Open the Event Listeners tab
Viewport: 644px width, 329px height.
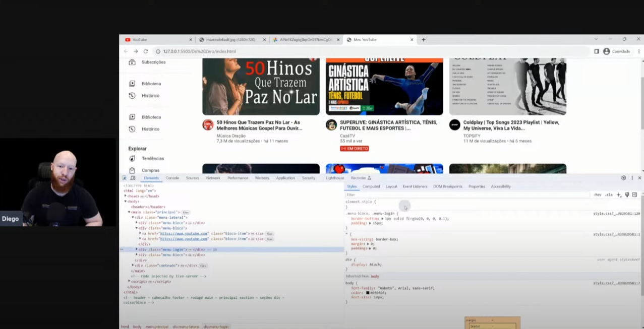[x=415, y=186]
